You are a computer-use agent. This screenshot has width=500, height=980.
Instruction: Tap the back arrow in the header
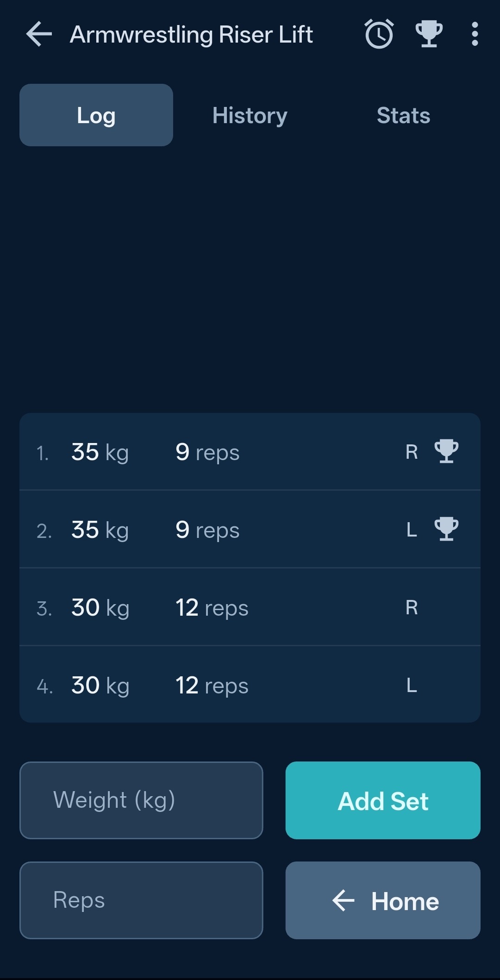tap(39, 34)
